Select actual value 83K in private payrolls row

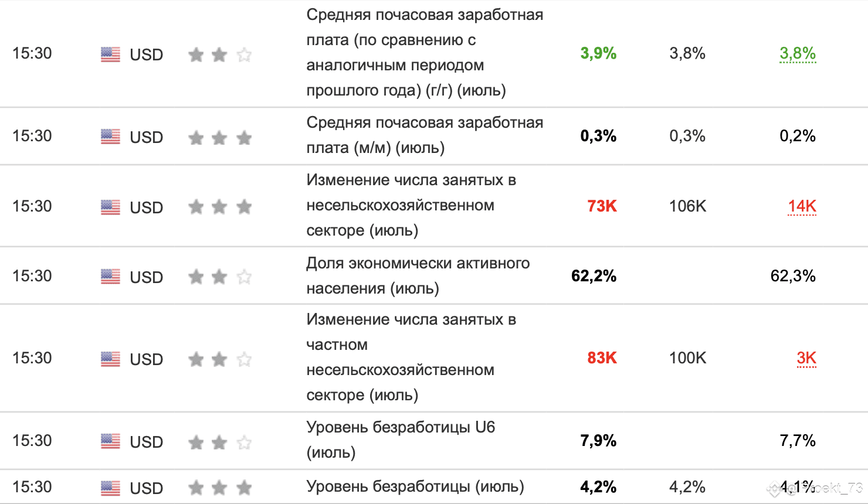(602, 358)
